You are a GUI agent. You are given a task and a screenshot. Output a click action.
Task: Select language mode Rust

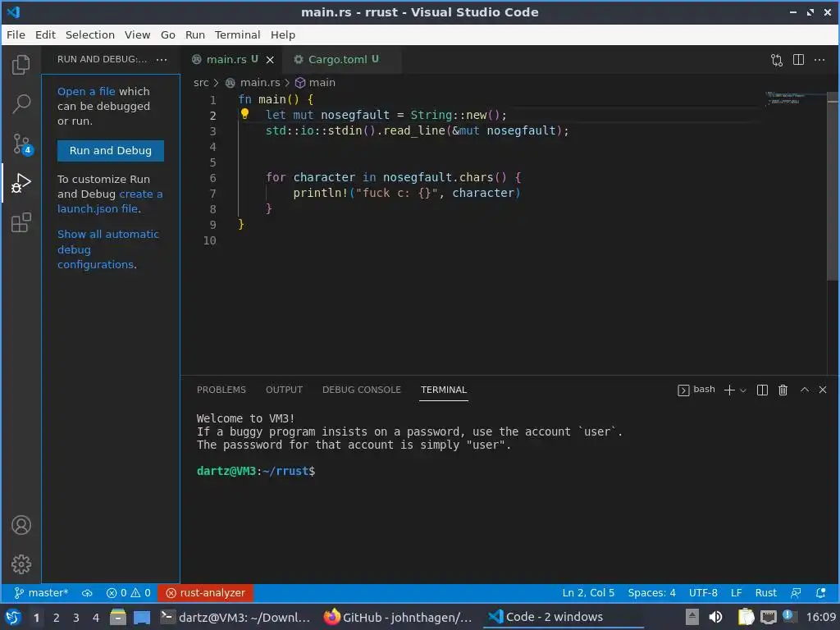[765, 593]
